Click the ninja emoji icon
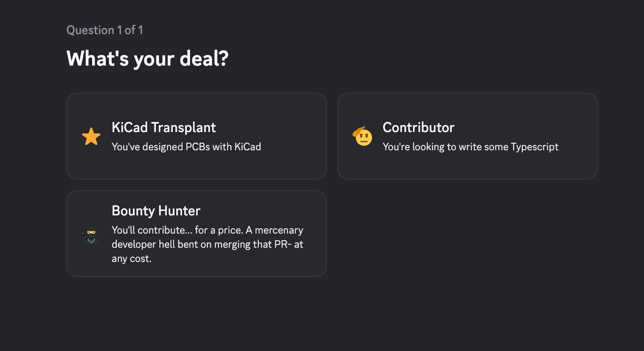 [x=90, y=235]
